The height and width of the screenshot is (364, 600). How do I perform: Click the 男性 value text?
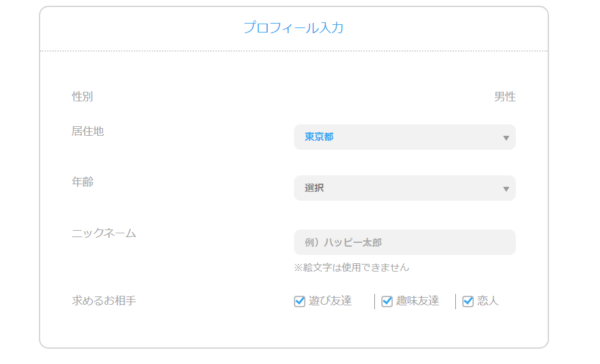click(x=505, y=97)
